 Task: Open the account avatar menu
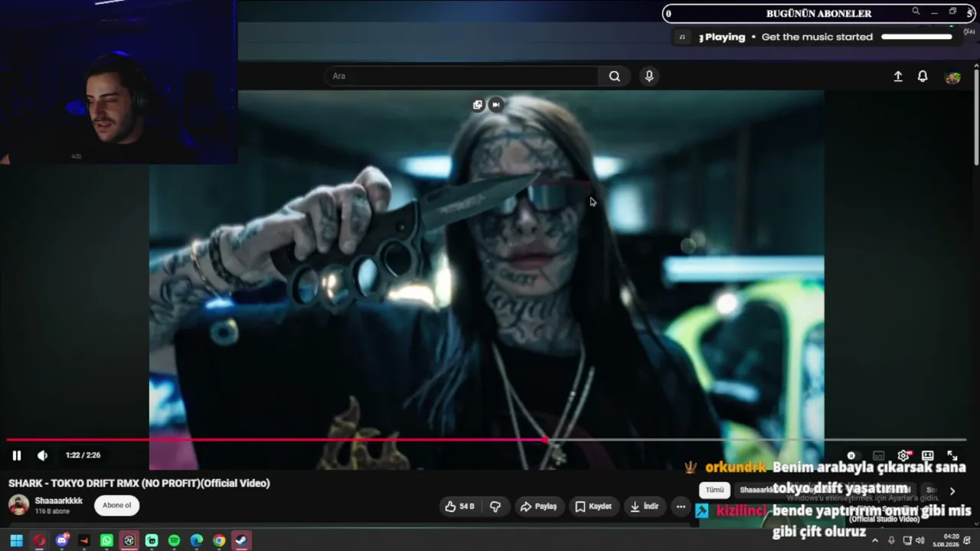pos(952,77)
